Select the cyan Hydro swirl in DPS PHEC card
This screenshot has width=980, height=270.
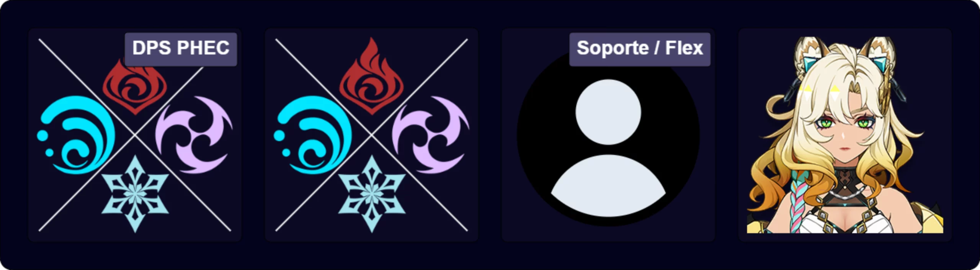(76, 135)
